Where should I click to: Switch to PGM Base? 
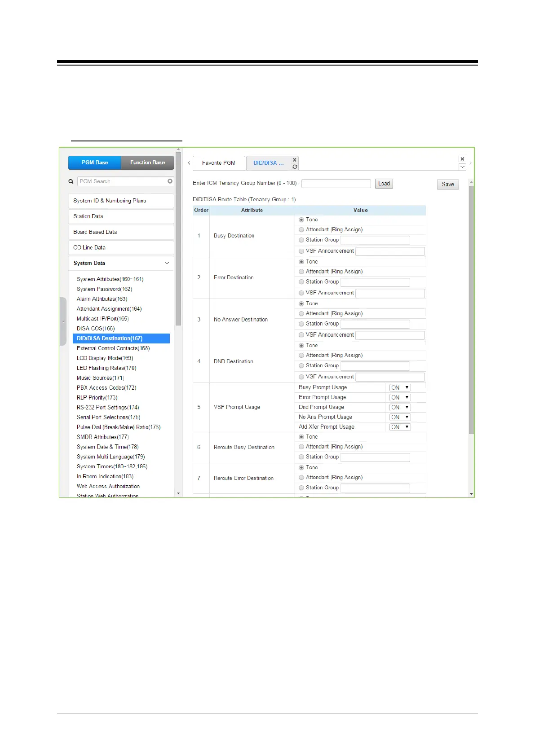coord(95,163)
